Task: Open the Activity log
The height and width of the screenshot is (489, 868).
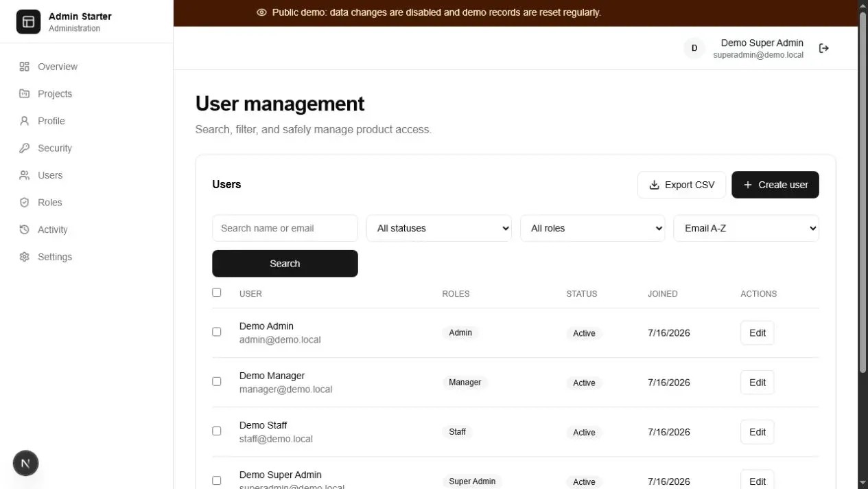Action: (86, 229)
